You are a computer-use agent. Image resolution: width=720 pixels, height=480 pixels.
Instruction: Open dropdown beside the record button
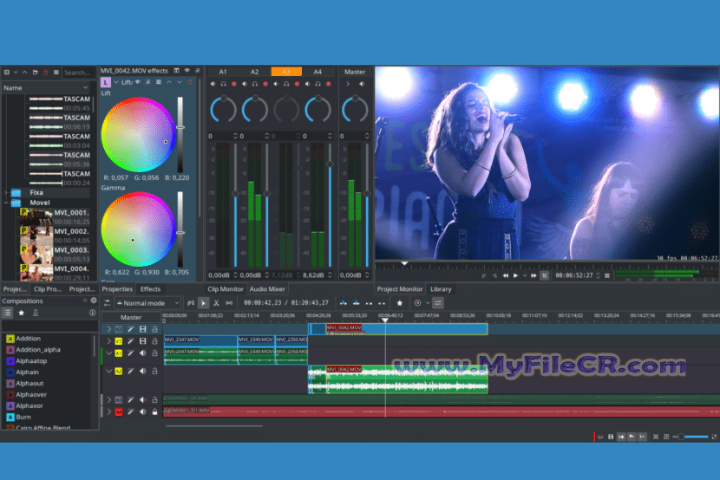point(428,303)
